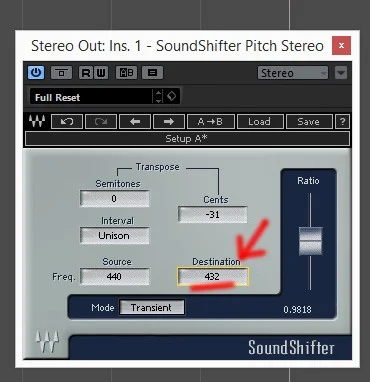Click the Ratio slider handle

click(x=310, y=241)
